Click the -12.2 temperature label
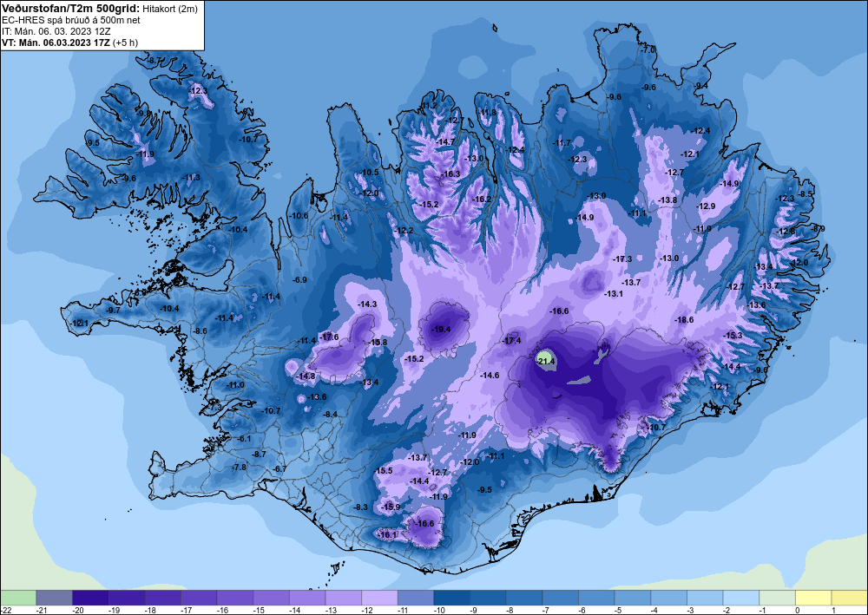 coord(404,231)
